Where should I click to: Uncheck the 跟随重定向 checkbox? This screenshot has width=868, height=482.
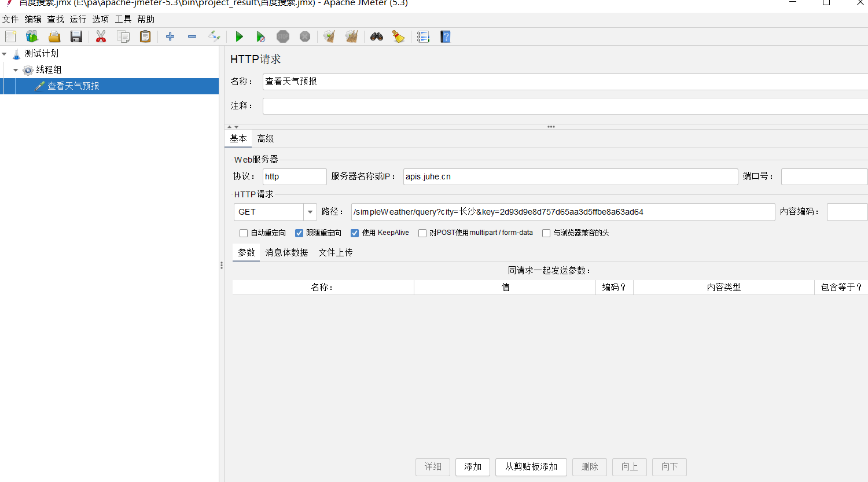(x=299, y=233)
